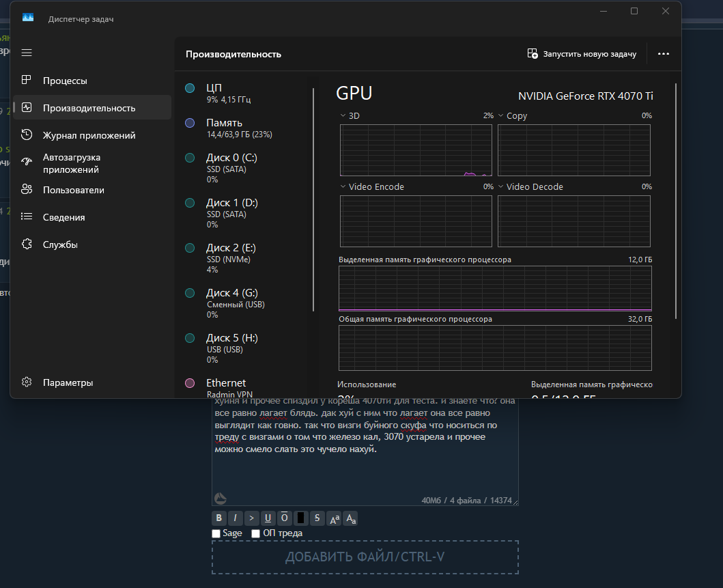
Task: Maximize the Task Manager window
Action: 634,11
